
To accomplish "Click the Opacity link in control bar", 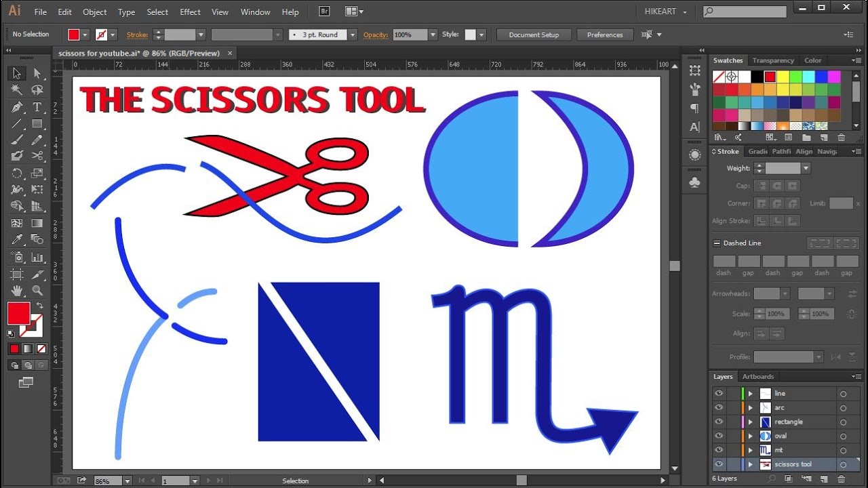I will (x=375, y=35).
